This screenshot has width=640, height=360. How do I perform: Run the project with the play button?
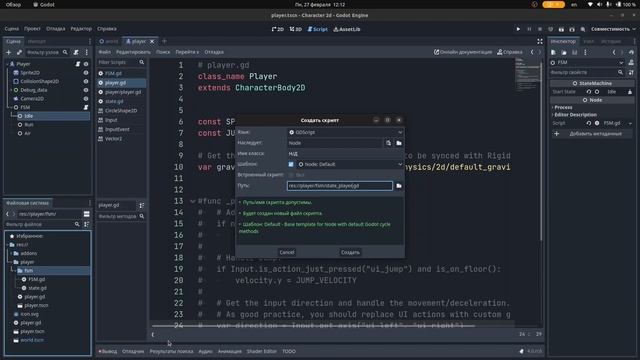coord(518,29)
